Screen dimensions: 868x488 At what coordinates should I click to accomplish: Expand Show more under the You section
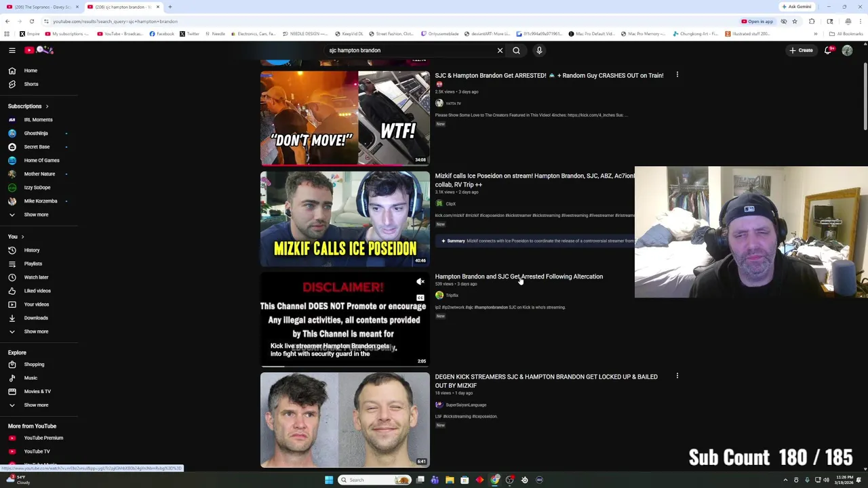[36, 331]
